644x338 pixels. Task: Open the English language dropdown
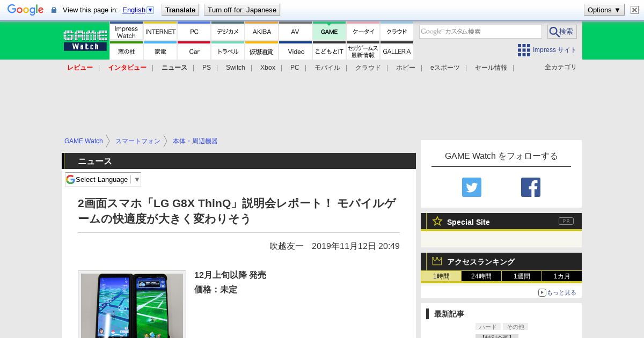pyautogui.click(x=138, y=10)
